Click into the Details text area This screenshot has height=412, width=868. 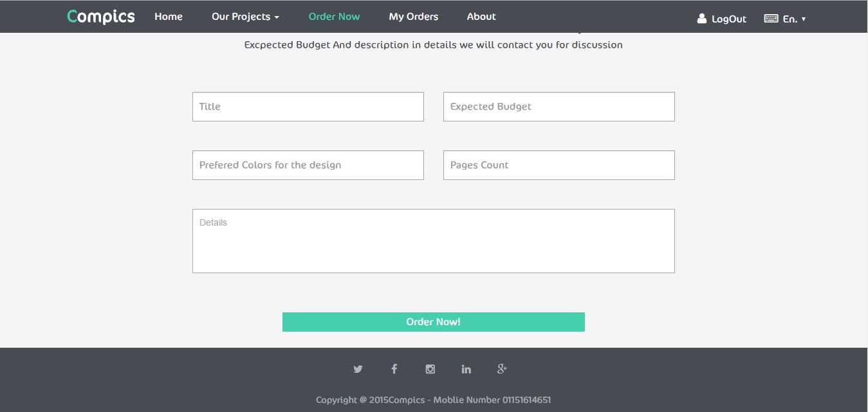[x=434, y=241]
